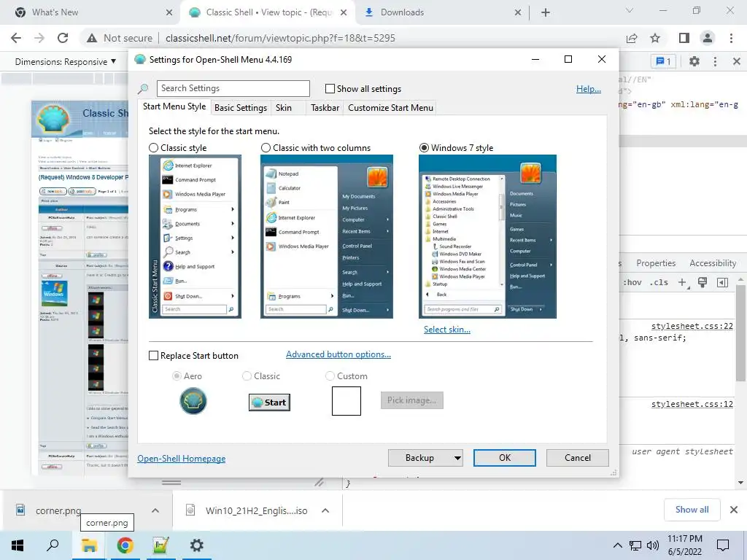Check Replace Start button
Viewport: 747px width, 560px height.
(x=153, y=356)
